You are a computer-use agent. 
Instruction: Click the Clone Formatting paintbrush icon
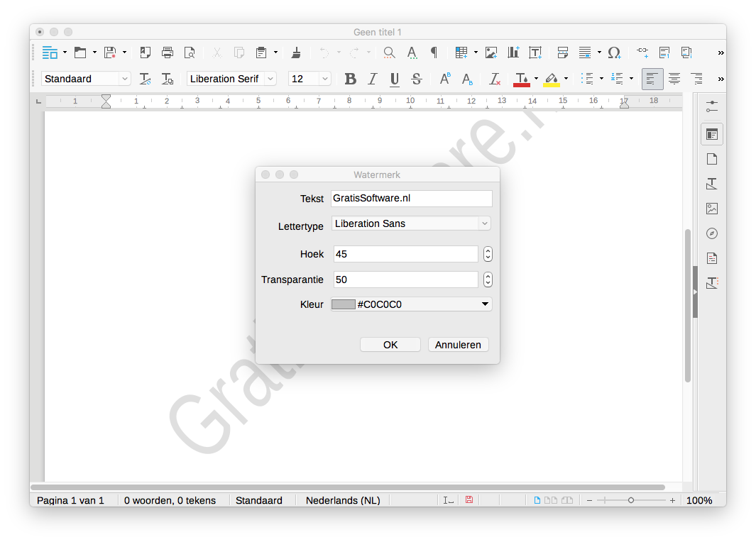click(x=297, y=52)
